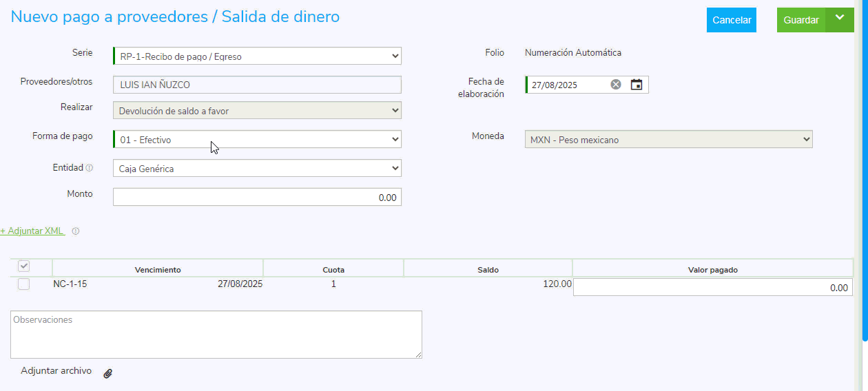Screen dimensions: 868x391
Task: Click the info icon beside Adjuntar XML
Action: pyautogui.click(x=76, y=231)
